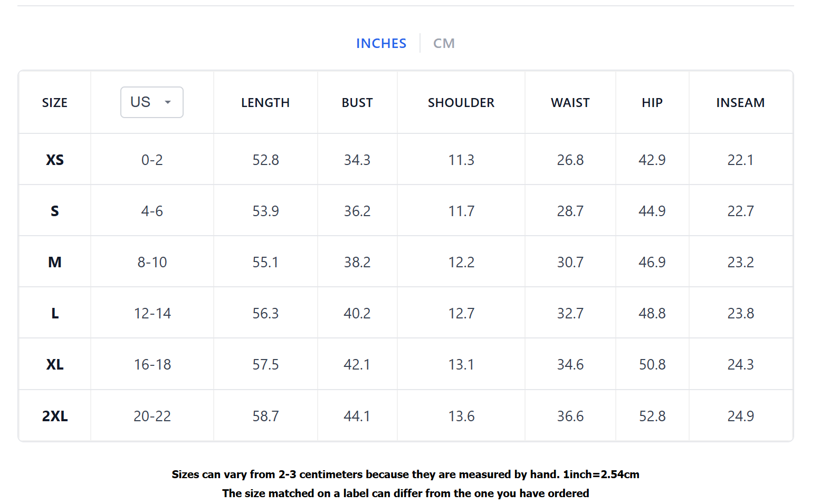
Task: Click the BUST column header
Action: [357, 103]
